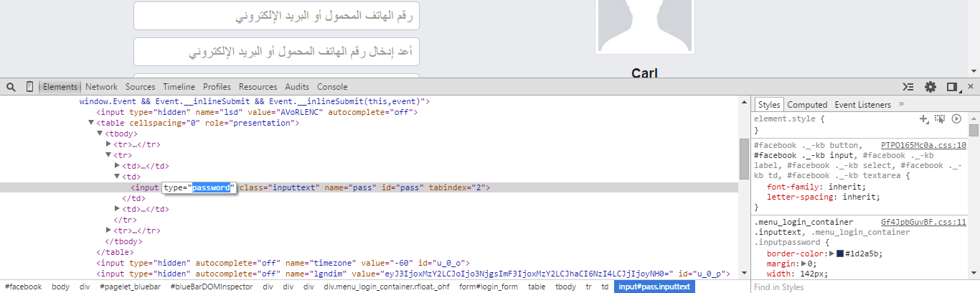Toggle element state icon in Styles
The width and height of the screenshot is (980, 293).
[940, 118]
